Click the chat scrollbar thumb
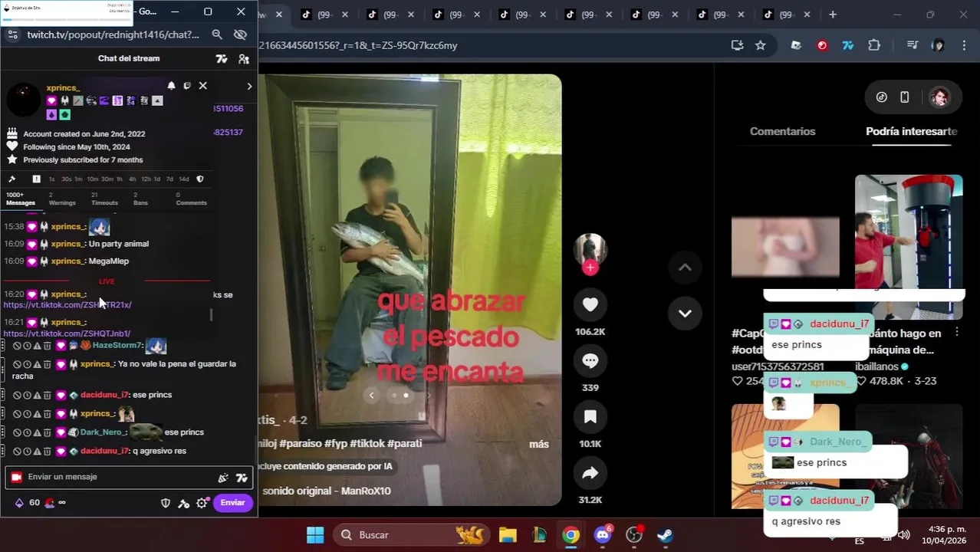This screenshot has width=980, height=552. [x=211, y=315]
